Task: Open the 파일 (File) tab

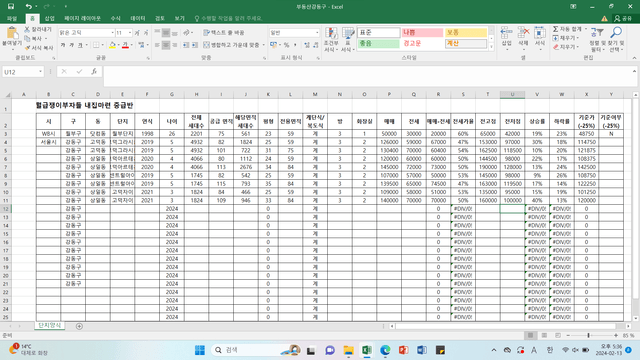Action: pos(12,18)
